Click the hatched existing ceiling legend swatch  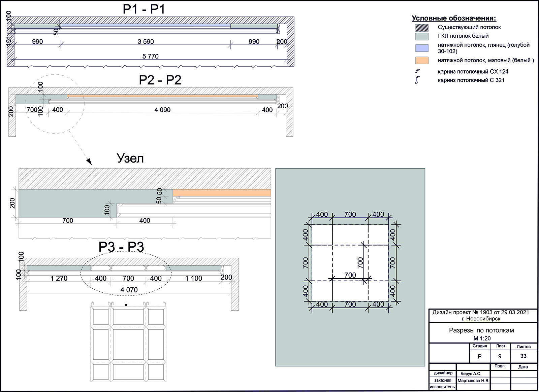click(x=422, y=28)
